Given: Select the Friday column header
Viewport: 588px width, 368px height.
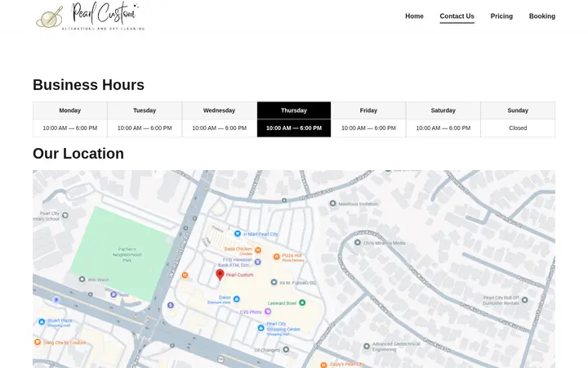Looking at the screenshot, I should pyautogui.click(x=368, y=110).
